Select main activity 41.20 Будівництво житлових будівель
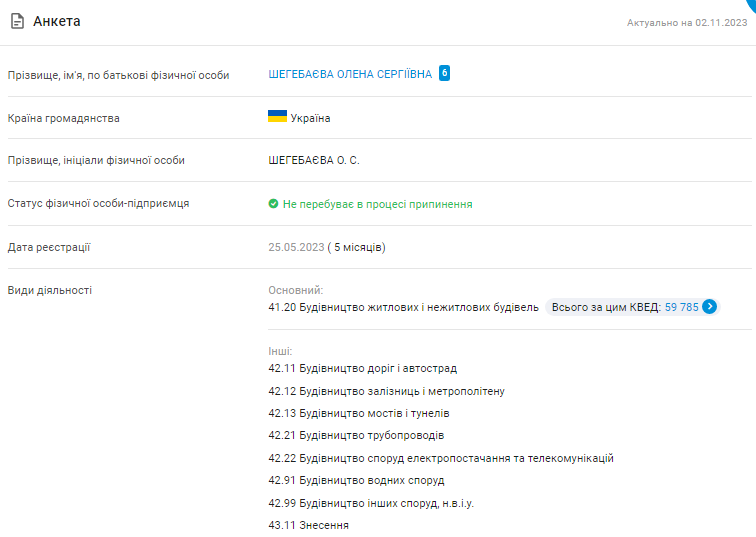Image resolution: width=756 pixels, height=537 pixels. pos(403,307)
